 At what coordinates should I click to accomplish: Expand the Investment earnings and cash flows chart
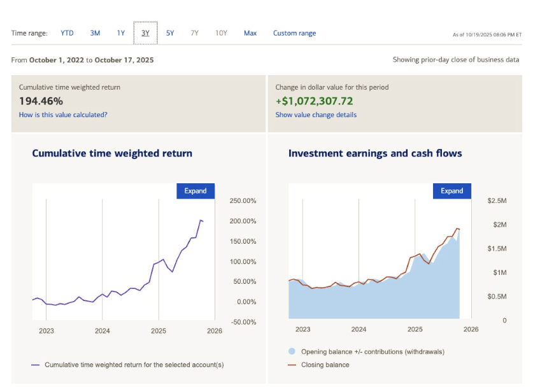coord(452,191)
